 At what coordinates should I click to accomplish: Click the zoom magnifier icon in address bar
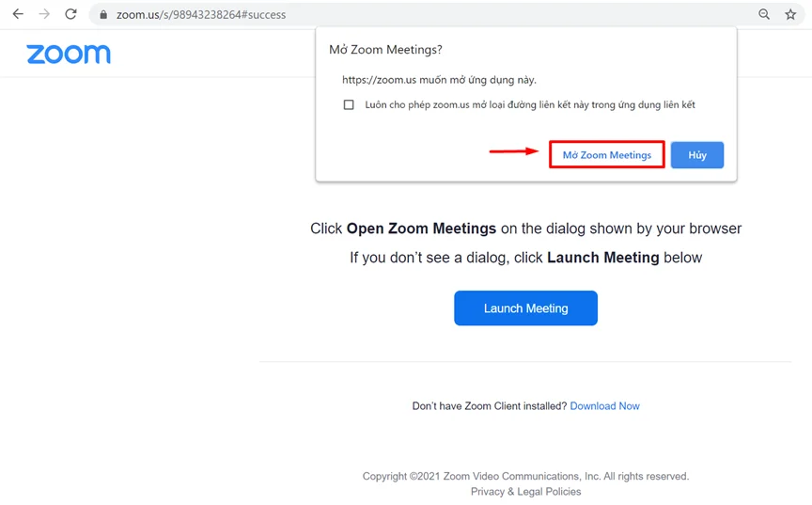point(764,14)
